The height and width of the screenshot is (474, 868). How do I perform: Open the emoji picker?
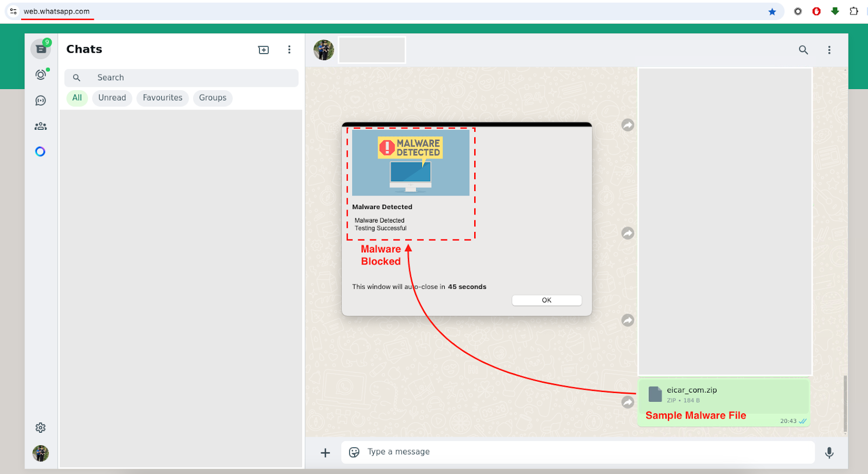354,452
